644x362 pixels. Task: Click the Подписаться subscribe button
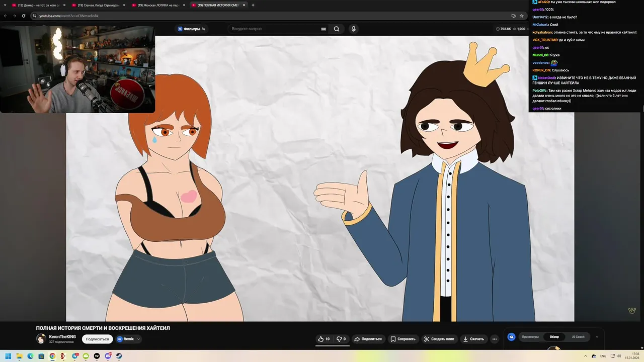(97, 339)
